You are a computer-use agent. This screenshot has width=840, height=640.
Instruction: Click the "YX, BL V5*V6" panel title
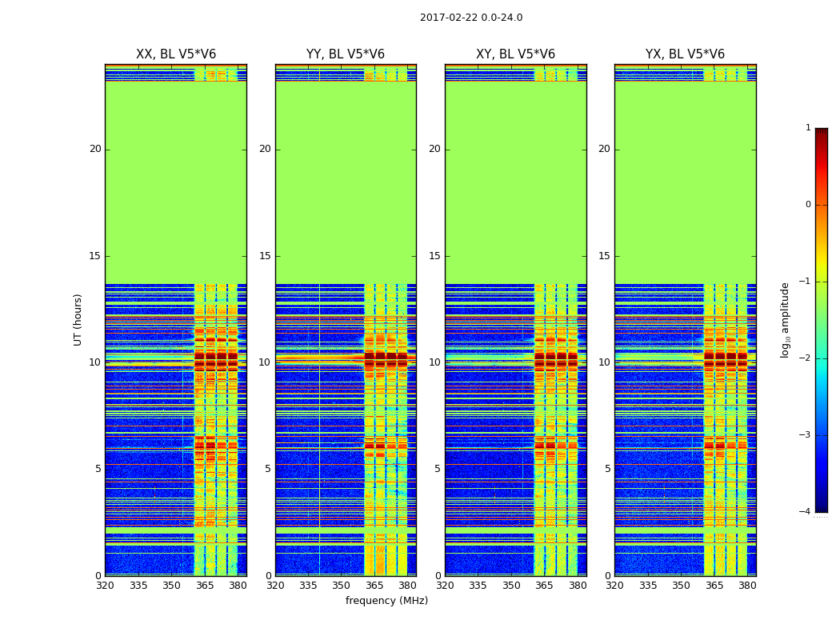click(685, 54)
